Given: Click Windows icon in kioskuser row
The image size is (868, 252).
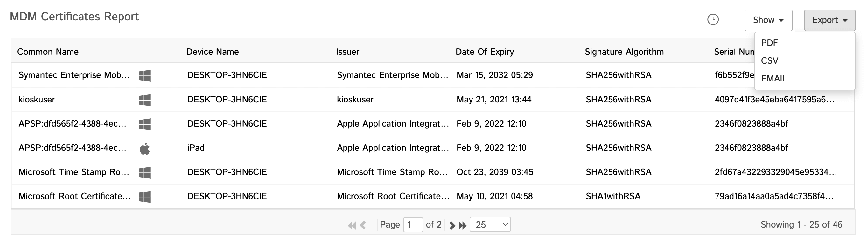Looking at the screenshot, I should pos(144,100).
